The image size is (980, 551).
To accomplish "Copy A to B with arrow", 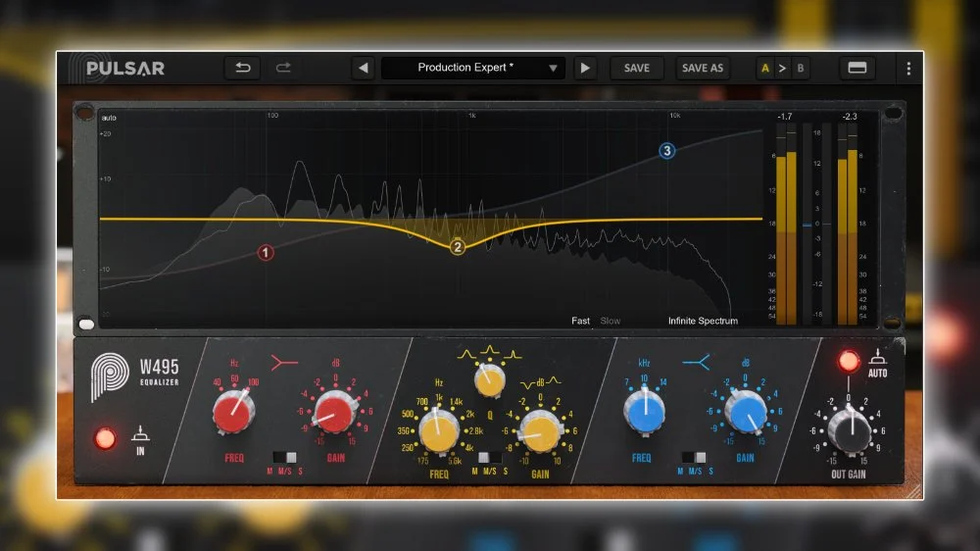I will coord(782,68).
